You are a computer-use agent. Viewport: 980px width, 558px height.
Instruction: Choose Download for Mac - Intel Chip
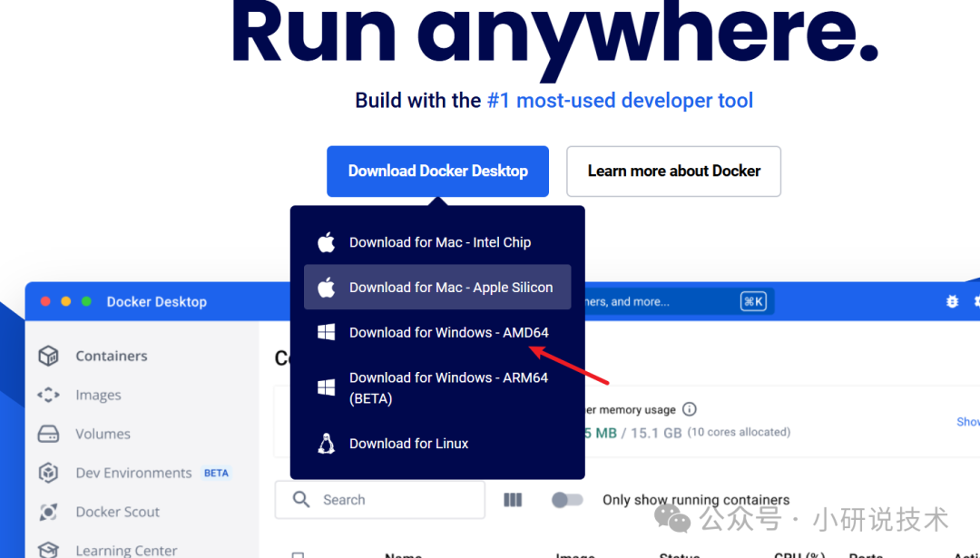point(437,242)
